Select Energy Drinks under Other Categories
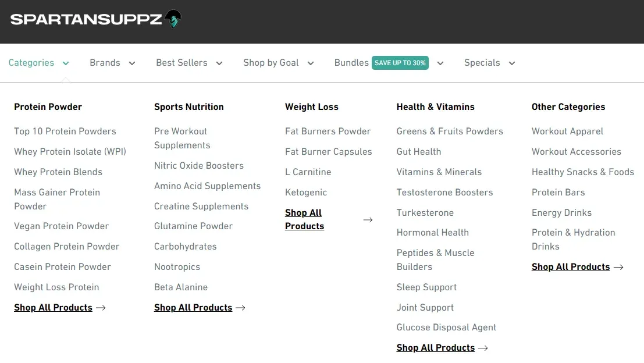The height and width of the screenshot is (363, 644). [561, 212]
